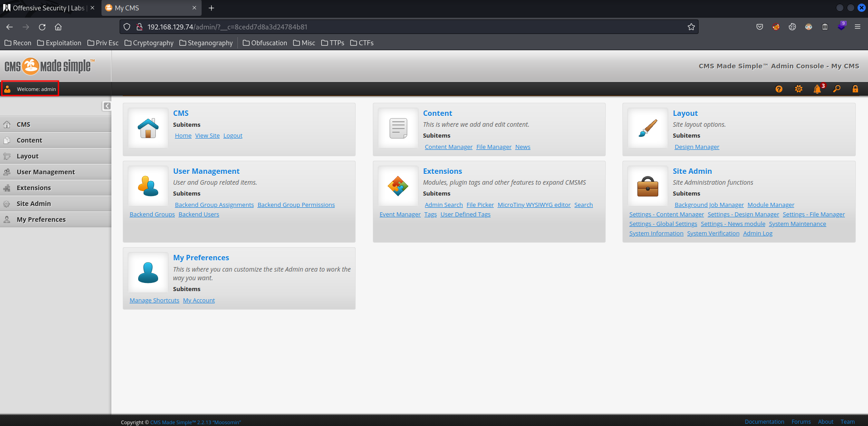Open the Background Job Manager link
Image resolution: width=868 pixels, height=426 pixels.
click(709, 205)
